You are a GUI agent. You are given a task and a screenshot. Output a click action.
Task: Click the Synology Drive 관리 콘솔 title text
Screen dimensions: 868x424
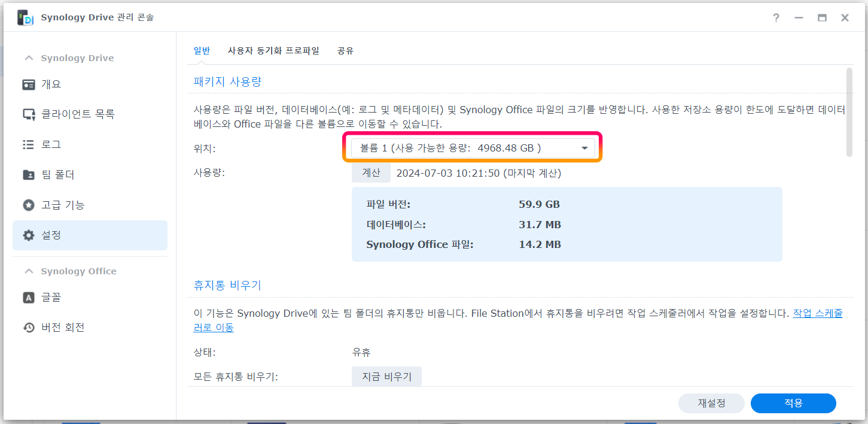point(97,18)
